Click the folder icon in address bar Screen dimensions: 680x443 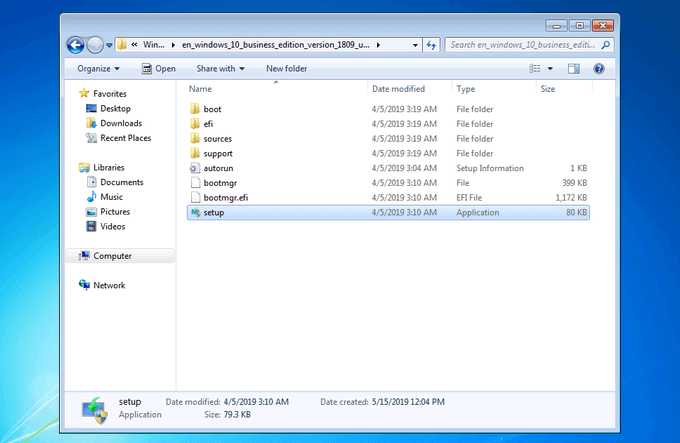122,45
